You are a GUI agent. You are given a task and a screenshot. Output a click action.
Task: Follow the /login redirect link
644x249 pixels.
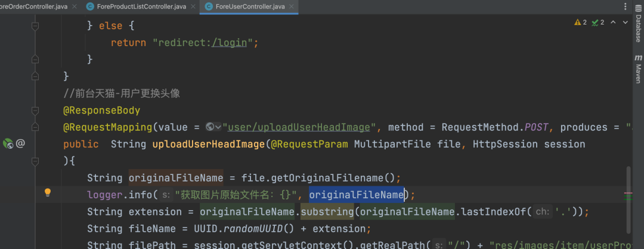(229, 43)
